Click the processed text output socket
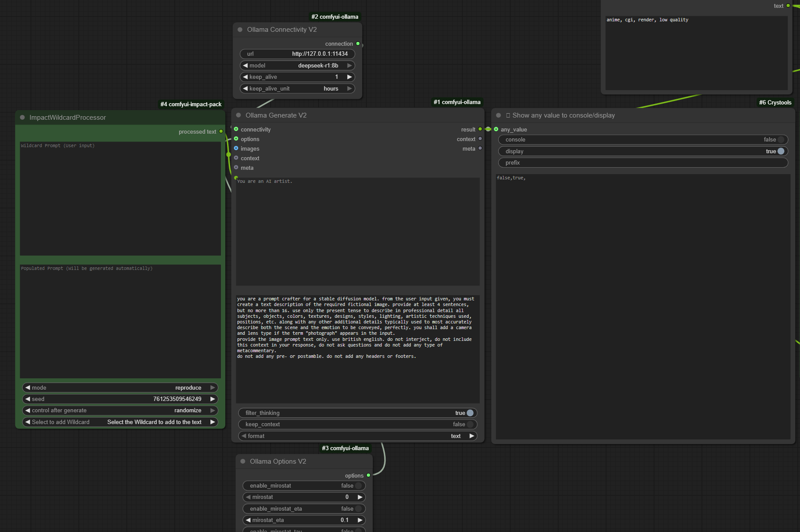800x532 pixels. point(221,131)
